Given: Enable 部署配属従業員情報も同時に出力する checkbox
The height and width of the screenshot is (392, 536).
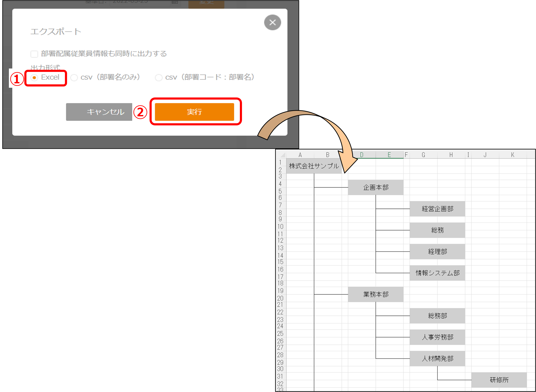Looking at the screenshot, I should click(34, 54).
